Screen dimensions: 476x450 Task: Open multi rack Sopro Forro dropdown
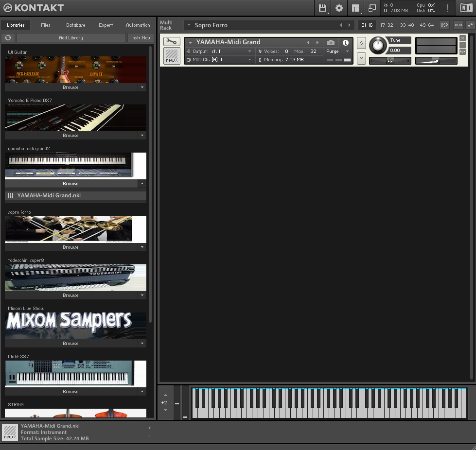click(x=189, y=25)
